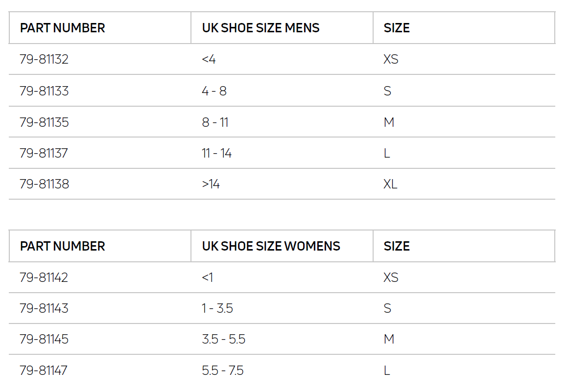The image size is (568, 392).
Task: Select the men's shoe size 11 - 14 cell
Action: [216, 153]
